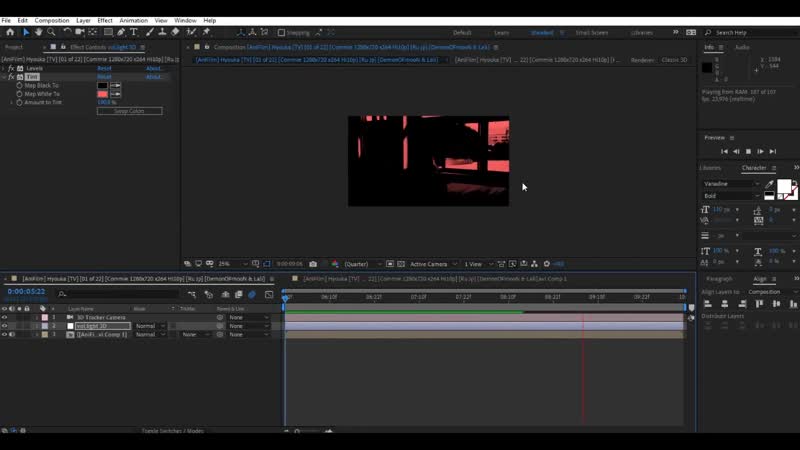Toggle transparency grid in viewer
The width and height of the screenshot is (800, 450).
[401, 264]
